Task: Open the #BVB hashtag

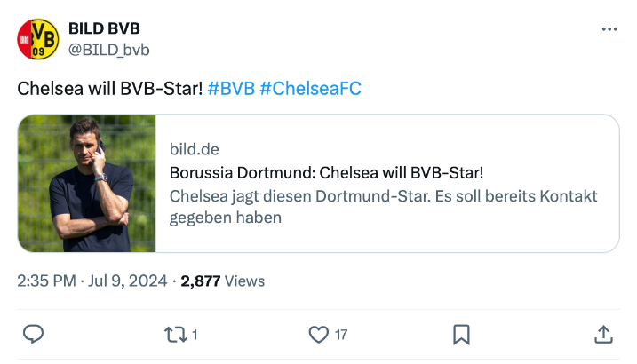Action: (231, 89)
